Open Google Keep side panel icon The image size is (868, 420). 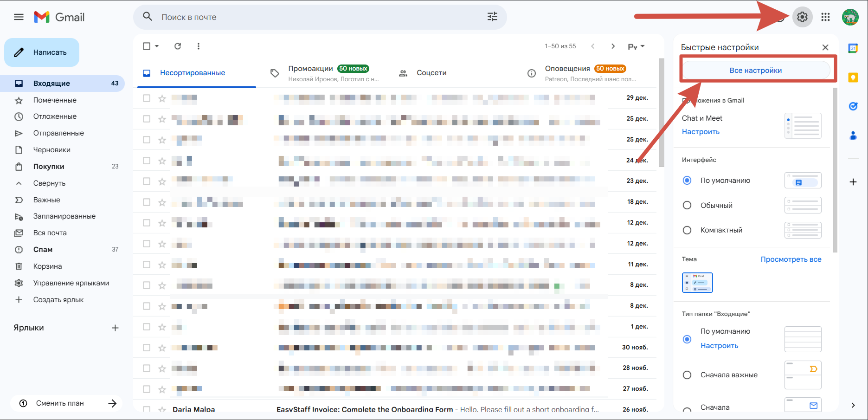[x=853, y=78]
